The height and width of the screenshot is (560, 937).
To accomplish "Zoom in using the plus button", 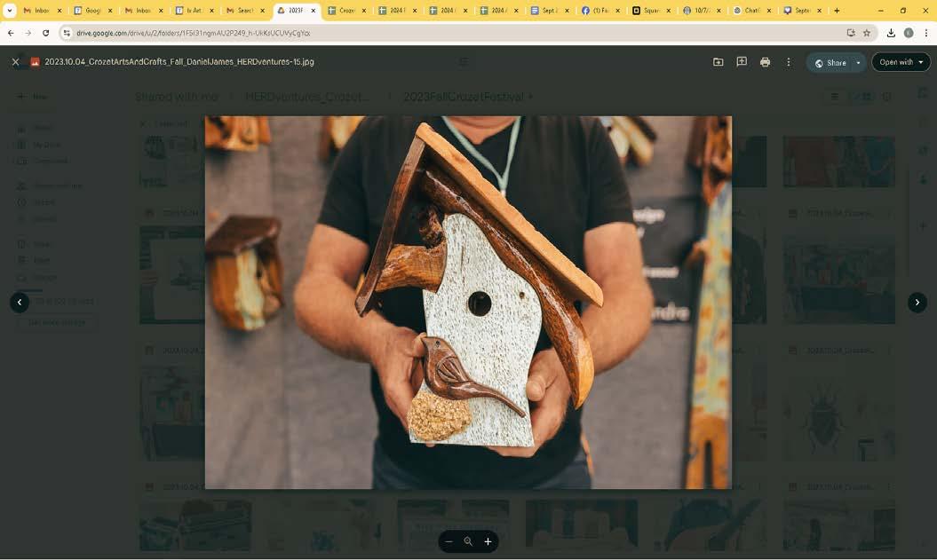I will click(x=488, y=541).
